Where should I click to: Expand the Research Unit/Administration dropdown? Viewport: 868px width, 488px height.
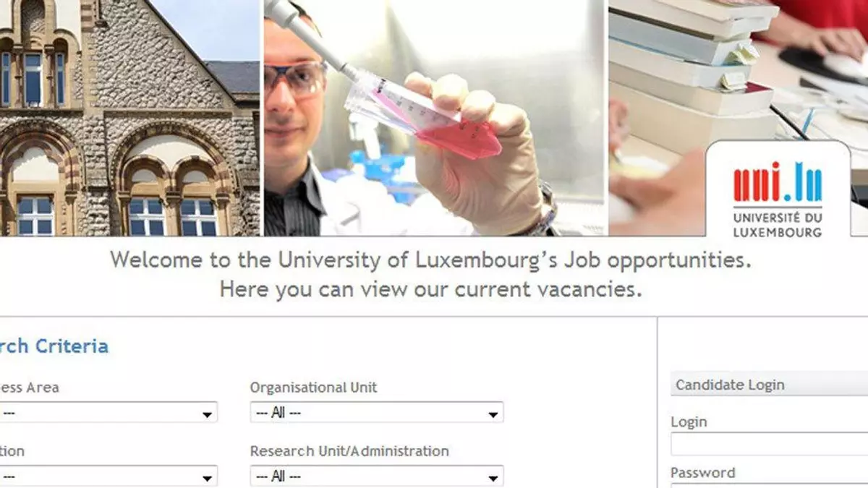point(376,476)
